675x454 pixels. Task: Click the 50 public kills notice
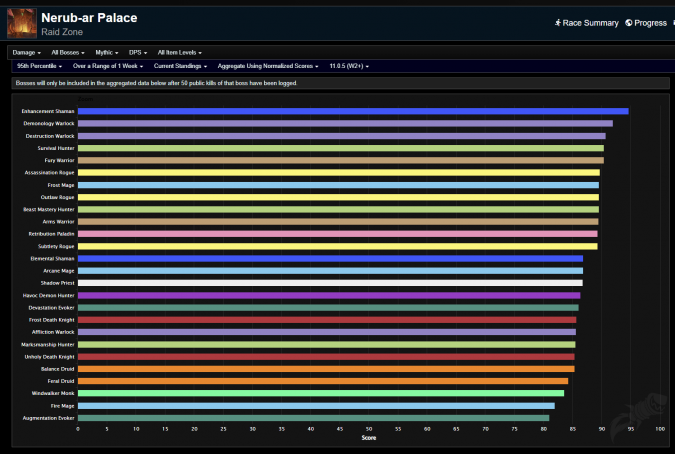[156, 83]
